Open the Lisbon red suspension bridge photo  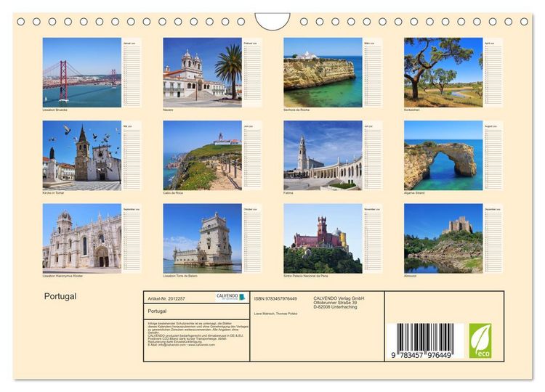click(x=82, y=72)
